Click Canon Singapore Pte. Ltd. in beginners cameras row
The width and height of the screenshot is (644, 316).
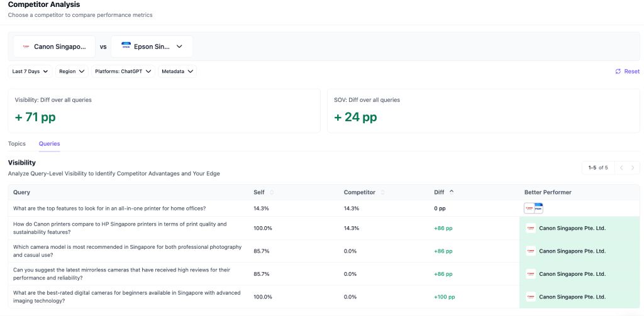click(x=572, y=297)
